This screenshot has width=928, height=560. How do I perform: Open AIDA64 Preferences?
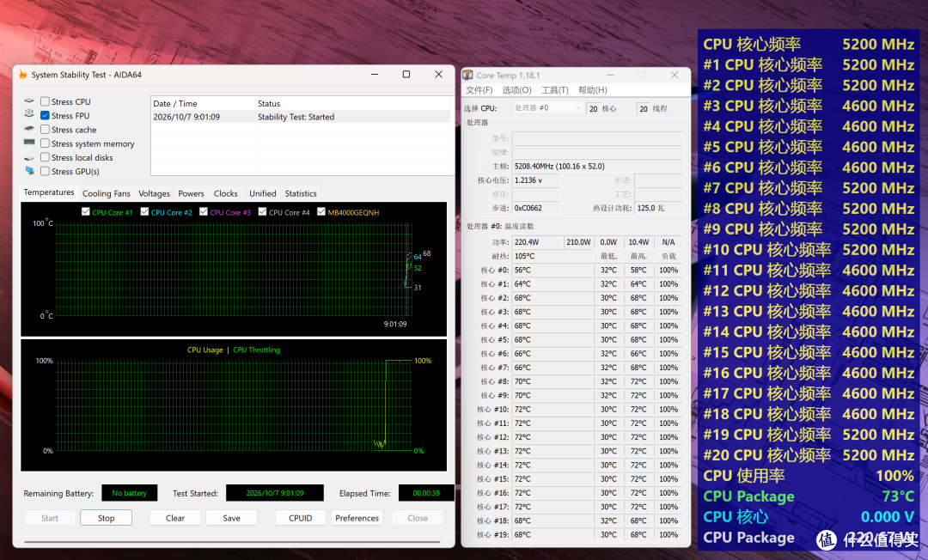(357, 518)
